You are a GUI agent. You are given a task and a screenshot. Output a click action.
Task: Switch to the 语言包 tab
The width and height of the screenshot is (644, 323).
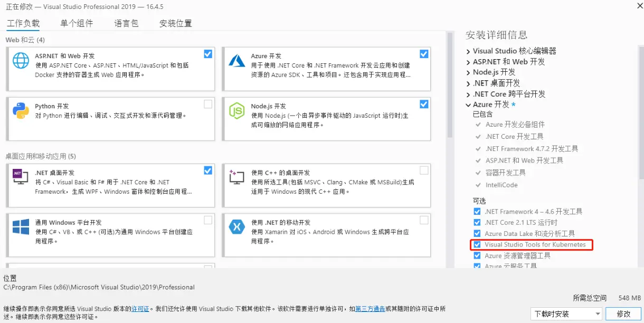click(x=126, y=23)
